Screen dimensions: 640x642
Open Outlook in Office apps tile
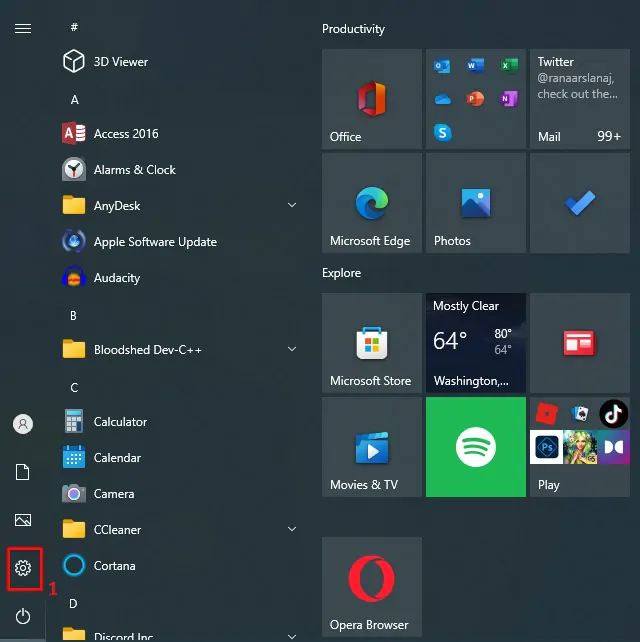pyautogui.click(x=442, y=66)
